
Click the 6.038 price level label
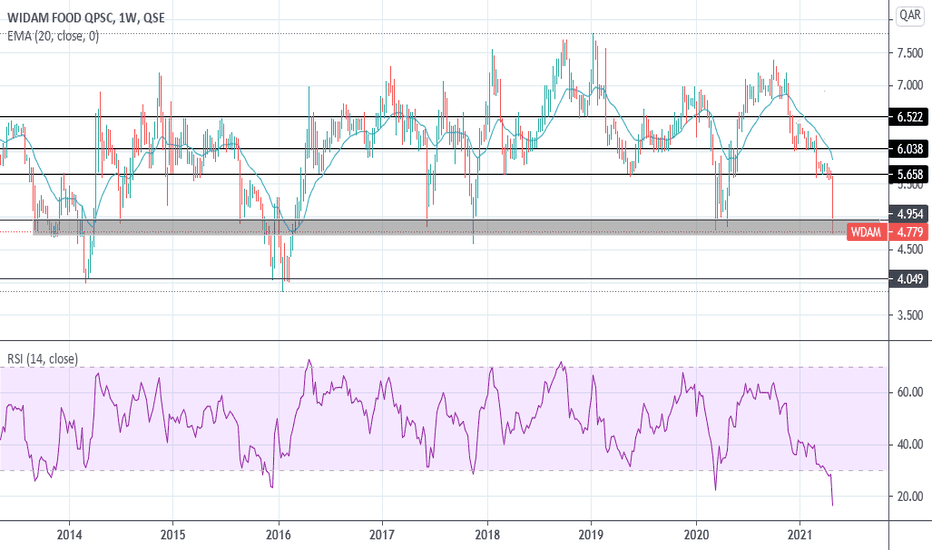pyautogui.click(x=909, y=149)
